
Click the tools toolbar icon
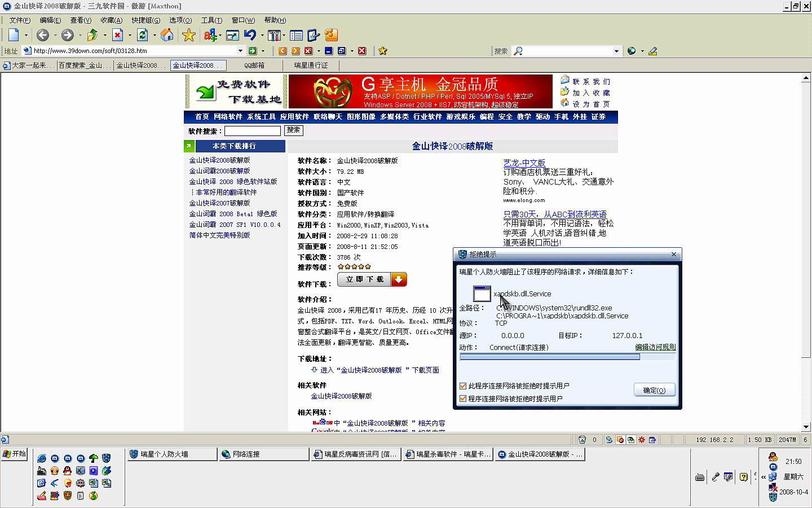pos(274,35)
